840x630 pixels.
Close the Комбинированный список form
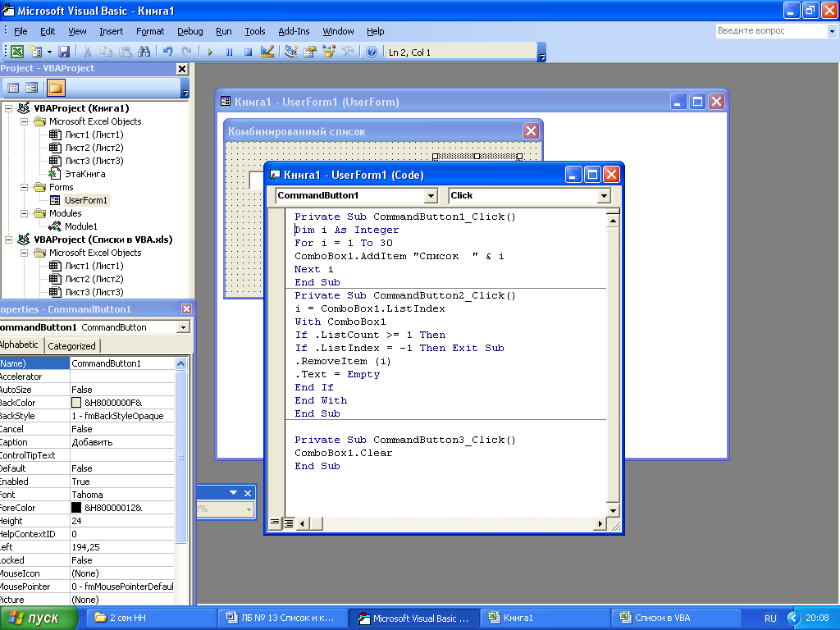pos(531,131)
